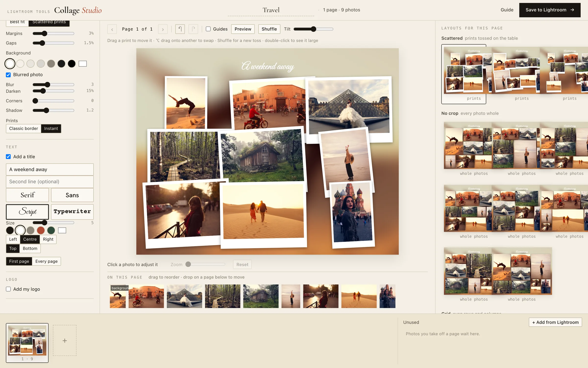Select the cabin photo in the strip

click(261, 296)
